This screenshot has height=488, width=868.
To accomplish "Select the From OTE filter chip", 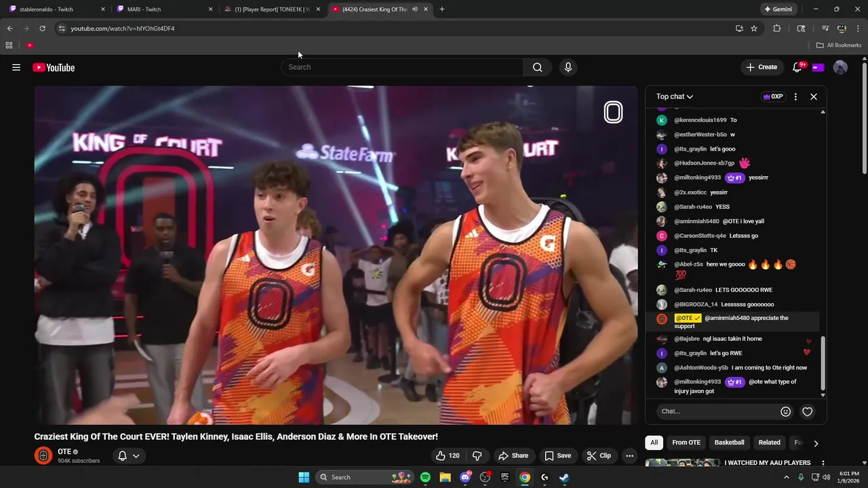I will click(x=686, y=443).
